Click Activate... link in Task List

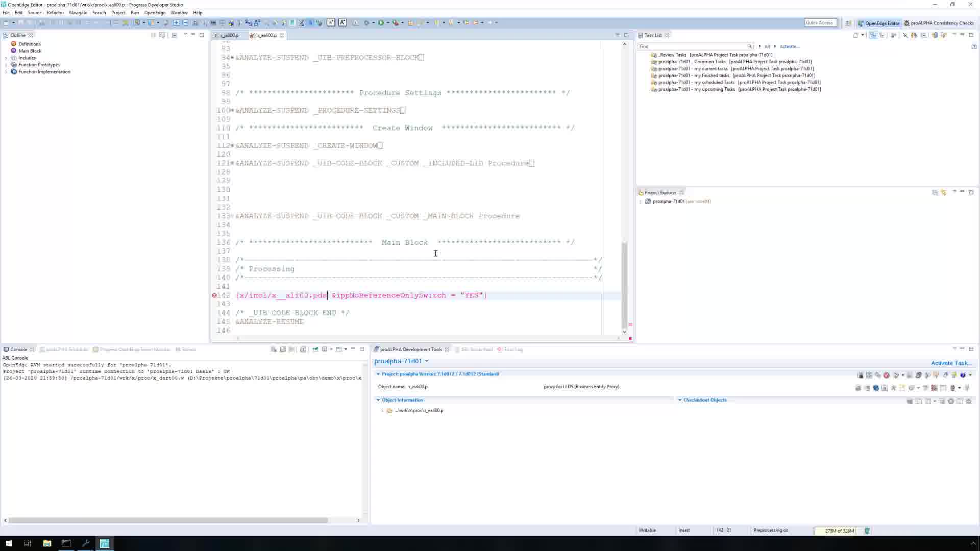pos(789,46)
